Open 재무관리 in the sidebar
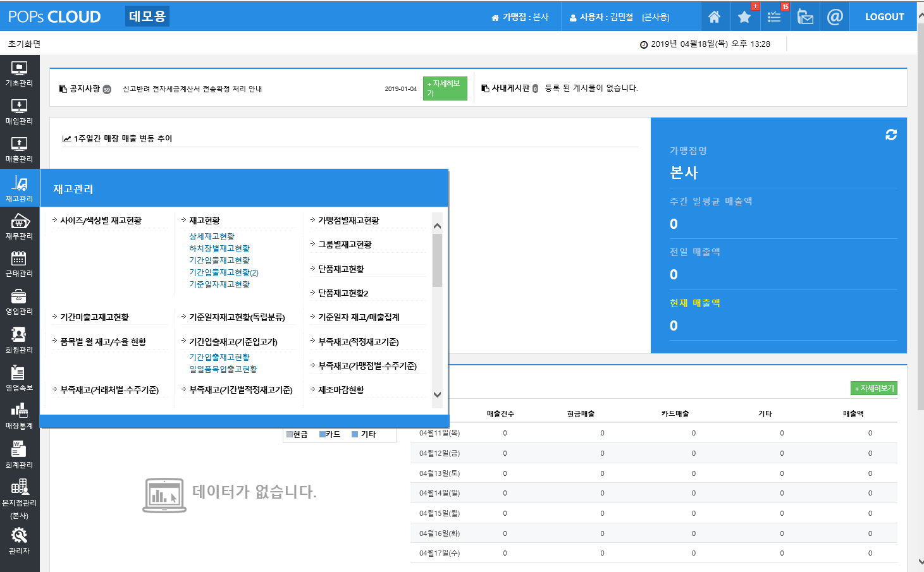The width and height of the screenshot is (924, 572). pyautogui.click(x=20, y=226)
